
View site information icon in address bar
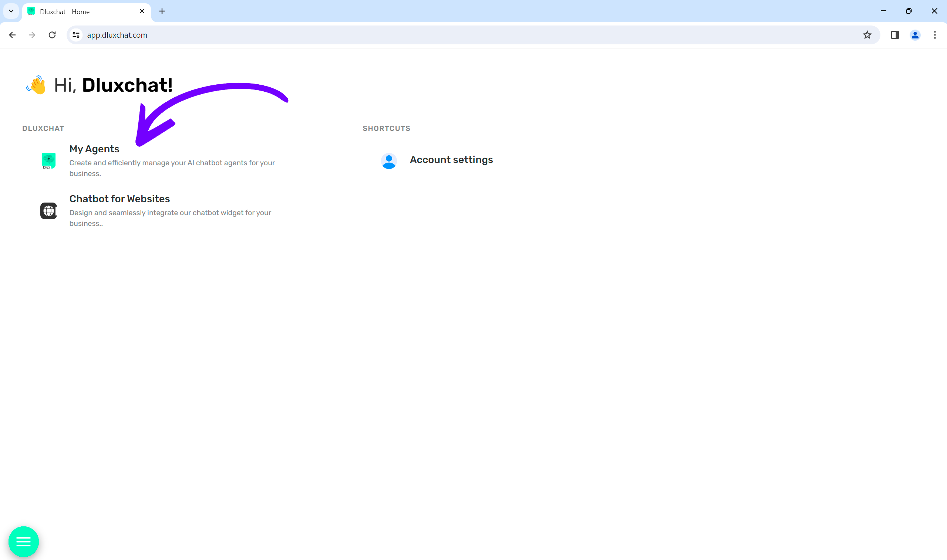click(x=76, y=35)
